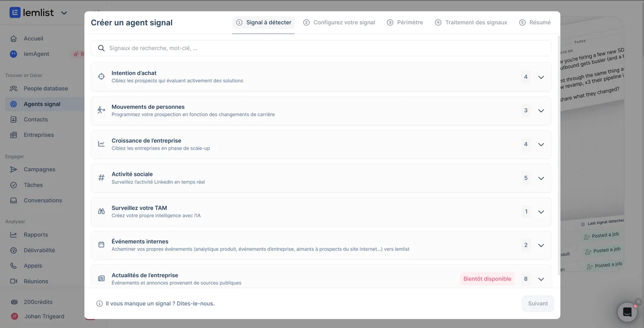Image resolution: width=644 pixels, height=328 pixels.
Task: Dismiss the chat widget notification close icon
Action: [638, 302]
